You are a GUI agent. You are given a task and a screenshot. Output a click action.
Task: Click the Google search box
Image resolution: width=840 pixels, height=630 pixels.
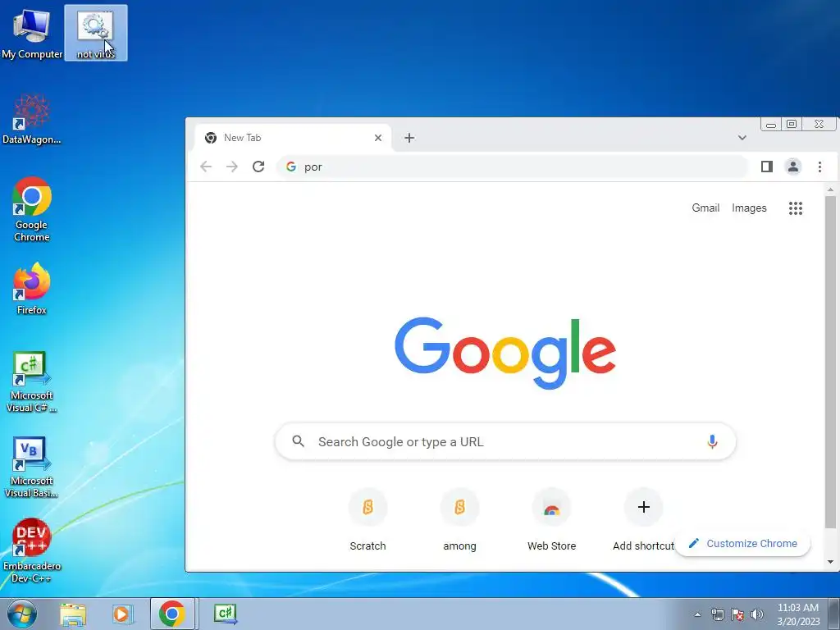pos(505,441)
